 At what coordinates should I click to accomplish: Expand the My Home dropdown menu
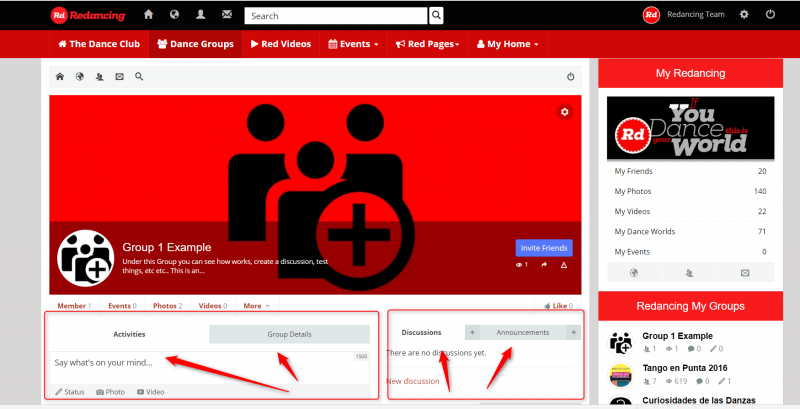[508, 44]
